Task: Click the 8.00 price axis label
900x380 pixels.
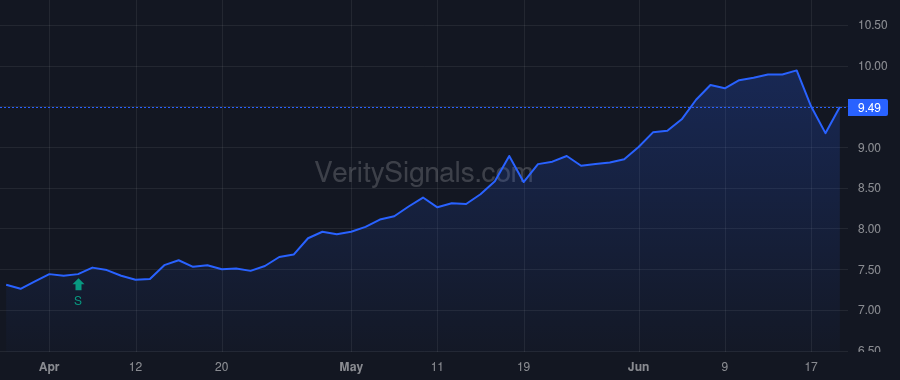Action: pos(870,230)
